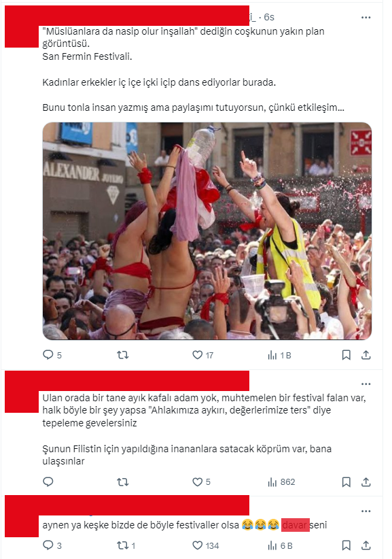Retweet the 'Ulan orada' tweet

[123, 482]
